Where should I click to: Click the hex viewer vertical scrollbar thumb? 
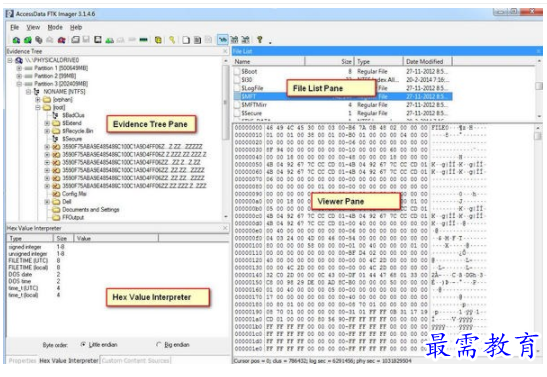(x=538, y=135)
